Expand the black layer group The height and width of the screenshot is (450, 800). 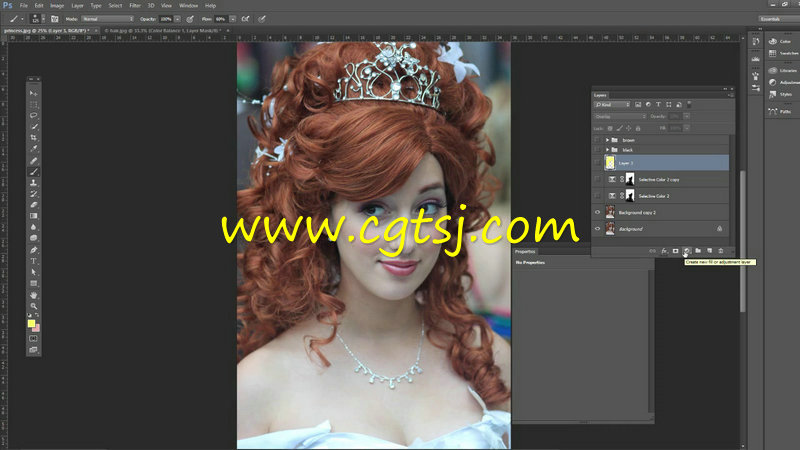[607, 149]
